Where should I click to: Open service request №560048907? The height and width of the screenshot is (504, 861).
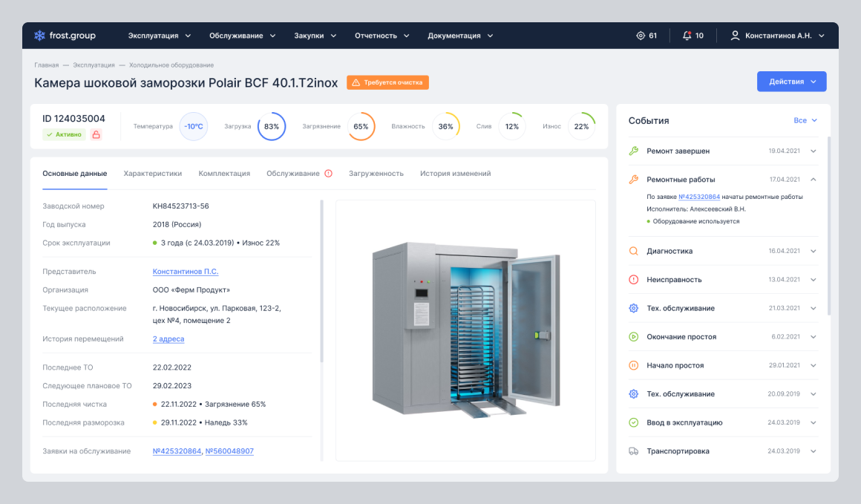click(229, 451)
